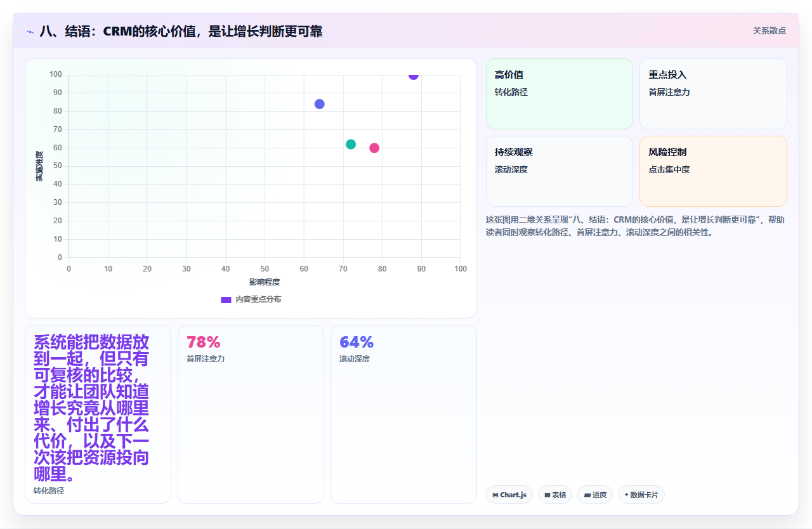Open the 重点投入 首屏注意力 card
The image size is (812, 529).
point(713,94)
